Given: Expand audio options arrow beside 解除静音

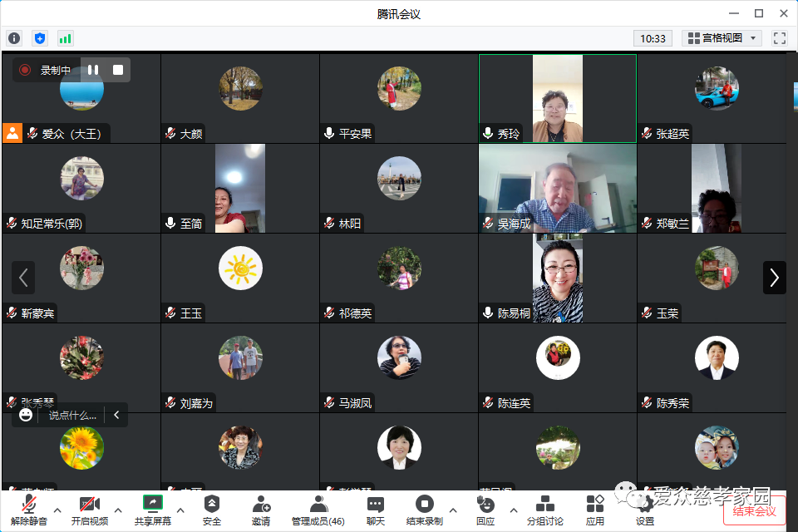Looking at the screenshot, I should click(x=57, y=510).
